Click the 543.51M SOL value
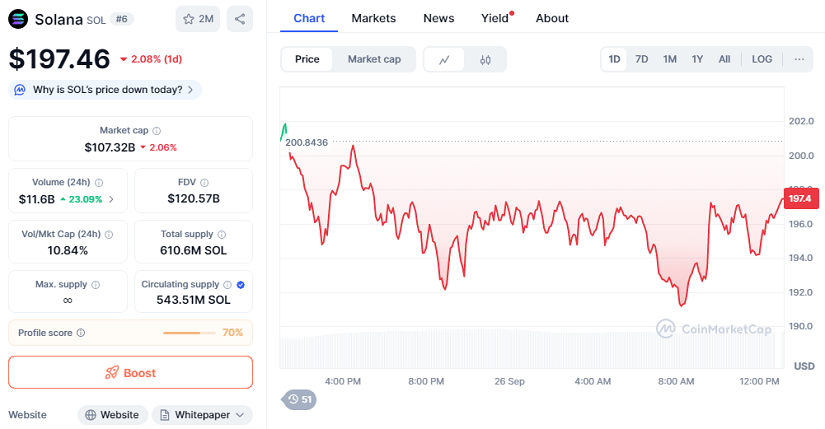This screenshot has width=825, height=429. coord(193,300)
